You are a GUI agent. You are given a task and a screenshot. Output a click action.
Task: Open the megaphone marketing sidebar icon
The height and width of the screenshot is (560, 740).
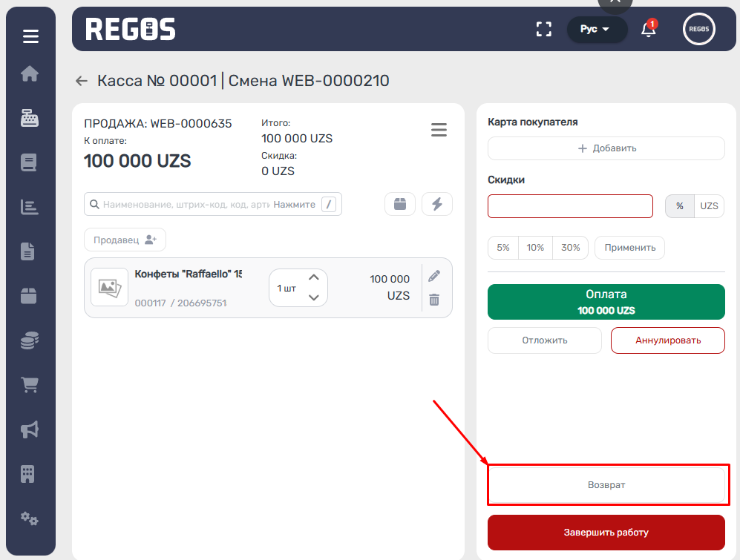pyautogui.click(x=30, y=429)
